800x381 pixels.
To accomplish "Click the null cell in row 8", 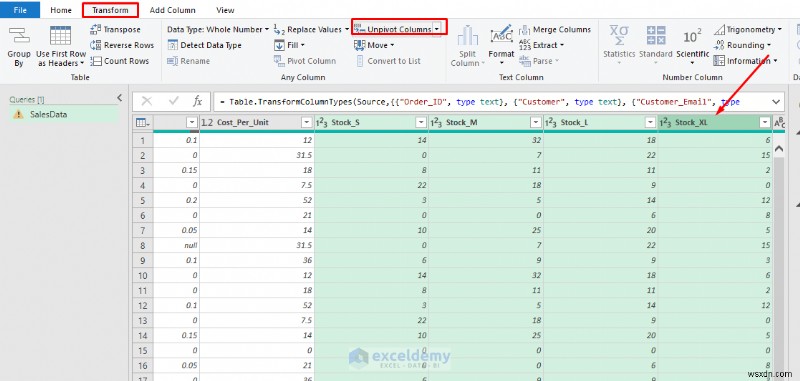I will 177,245.
